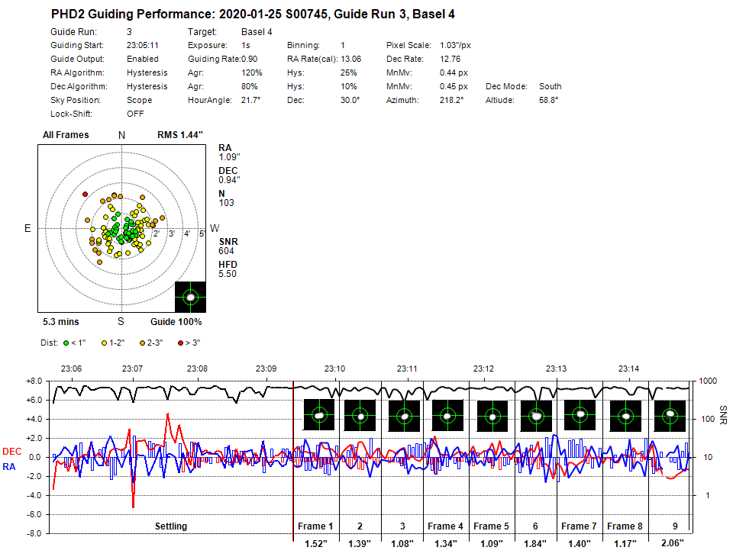This screenshot has height=560, width=733.
Task: Click the Frame 6 star thumbnail
Action: click(x=536, y=416)
